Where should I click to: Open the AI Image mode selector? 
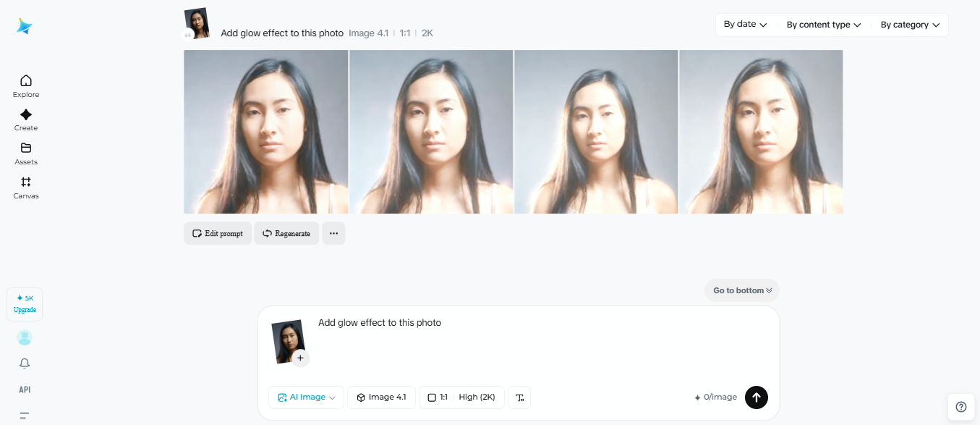(x=305, y=397)
